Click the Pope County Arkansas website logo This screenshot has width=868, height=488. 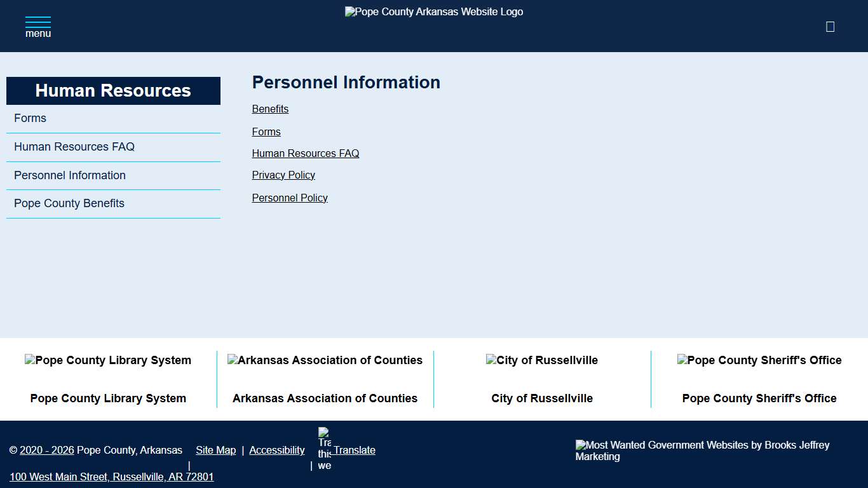[x=434, y=11]
